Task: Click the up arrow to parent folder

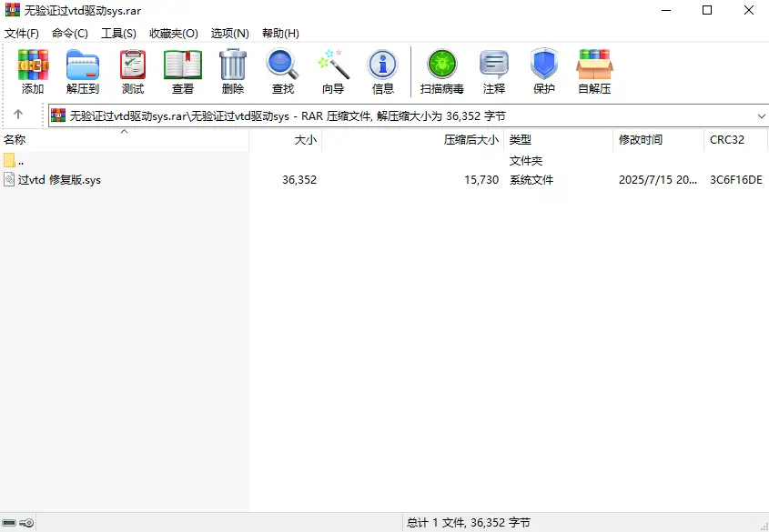Action: coord(19,115)
